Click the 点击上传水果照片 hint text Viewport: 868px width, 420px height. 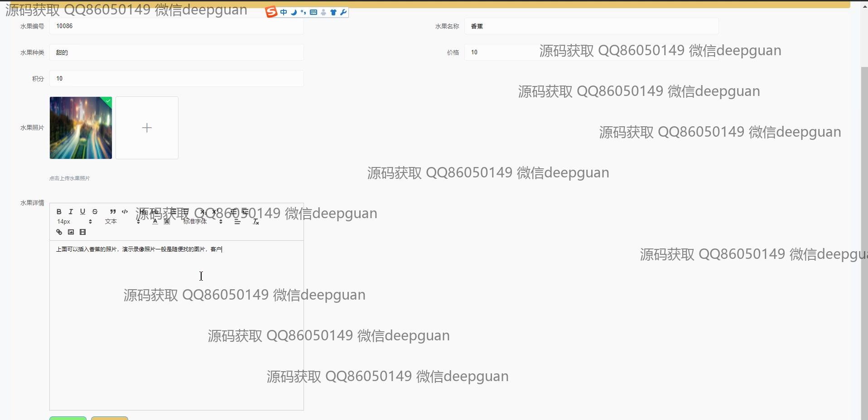tap(70, 178)
